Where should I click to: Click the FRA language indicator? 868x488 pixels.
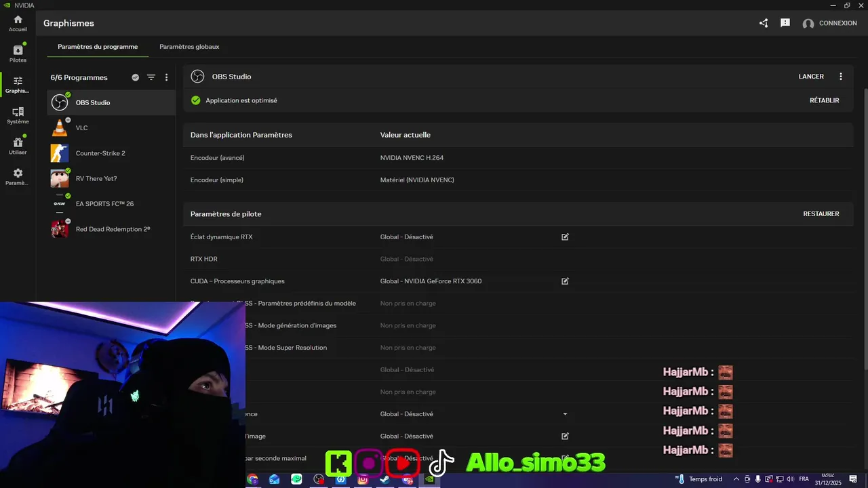(x=804, y=479)
